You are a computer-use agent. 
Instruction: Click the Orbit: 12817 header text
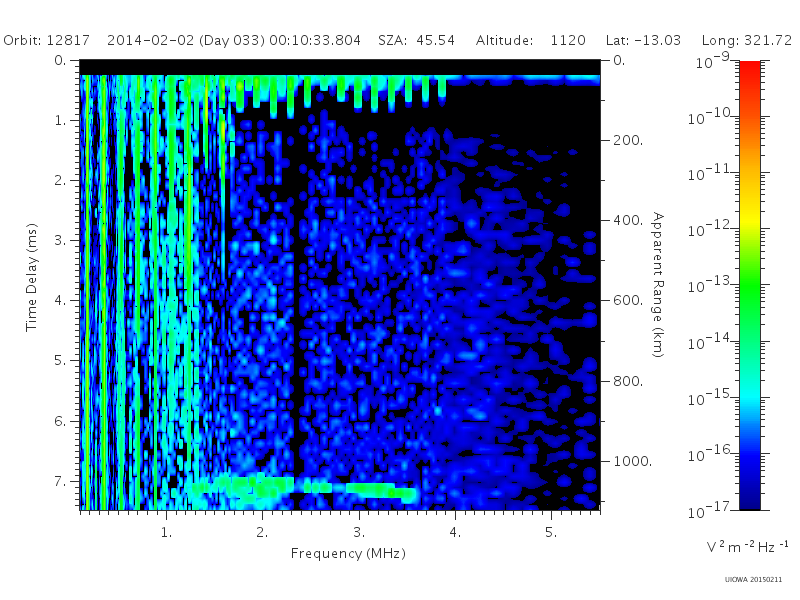[46, 40]
